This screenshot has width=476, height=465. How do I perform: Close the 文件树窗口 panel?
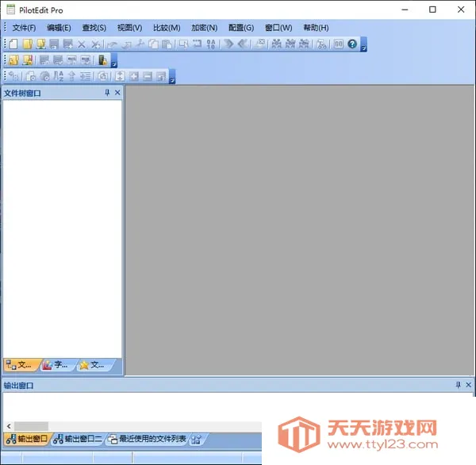[117, 93]
